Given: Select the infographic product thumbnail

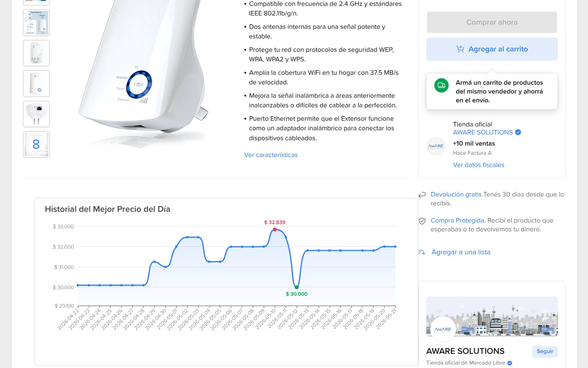Looking at the screenshot, I should 36,23.
